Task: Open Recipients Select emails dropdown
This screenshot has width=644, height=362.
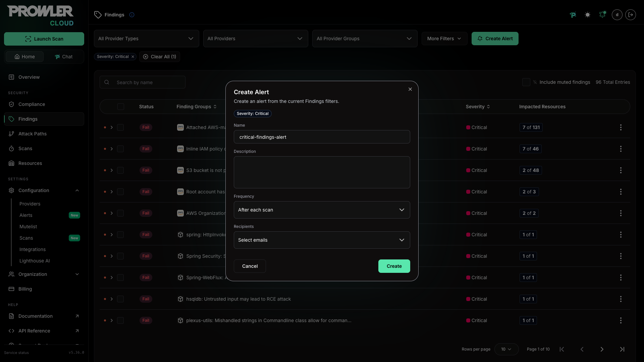Action: [x=322, y=240]
